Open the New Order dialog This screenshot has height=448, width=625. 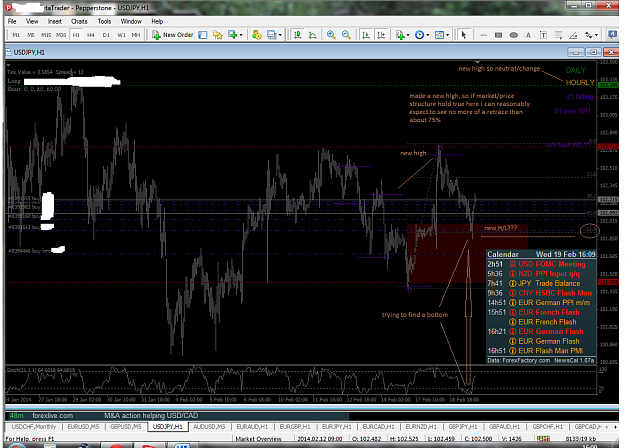coord(173,35)
